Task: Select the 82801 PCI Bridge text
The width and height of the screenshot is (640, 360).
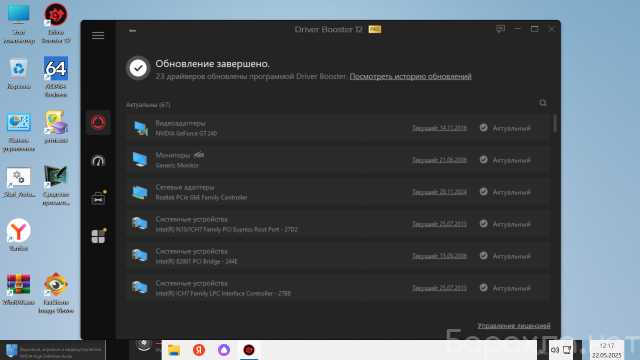Action: coord(196,261)
